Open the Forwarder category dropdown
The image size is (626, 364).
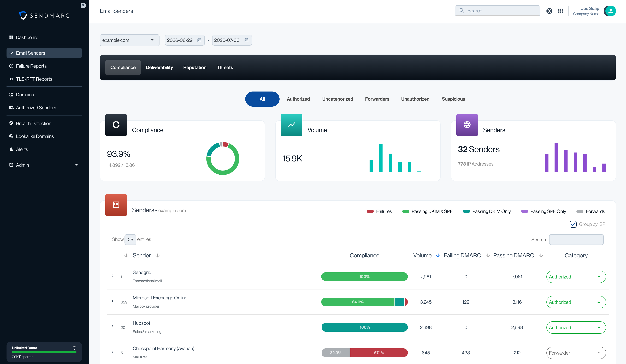(576, 353)
